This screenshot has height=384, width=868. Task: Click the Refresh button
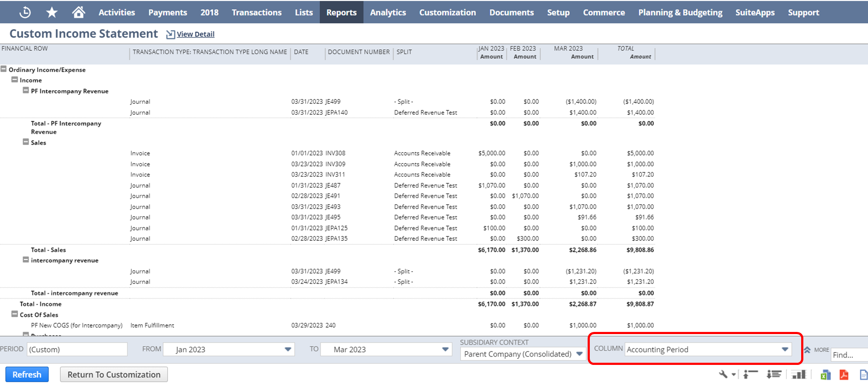(x=27, y=374)
